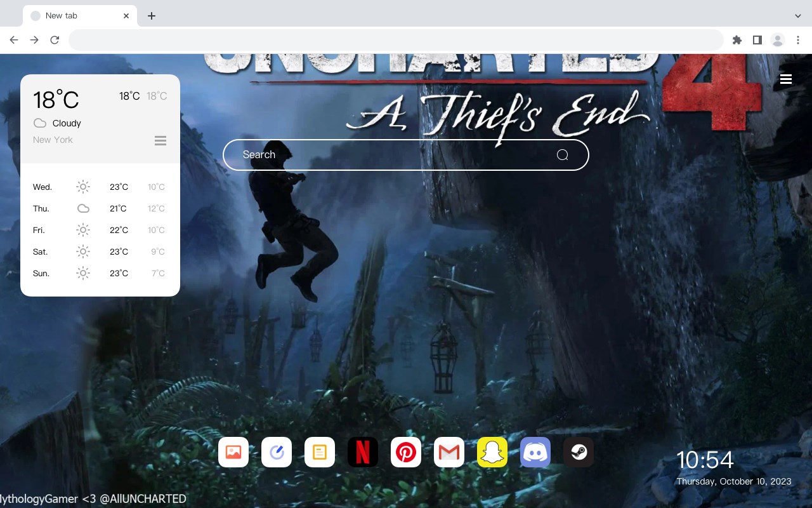
Task: Click the Thursday, October 10, 2023 date
Action: 734,481
